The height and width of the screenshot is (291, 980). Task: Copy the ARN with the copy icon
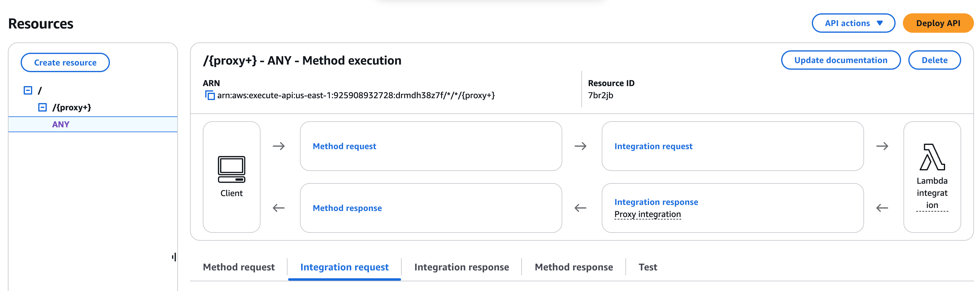[209, 95]
